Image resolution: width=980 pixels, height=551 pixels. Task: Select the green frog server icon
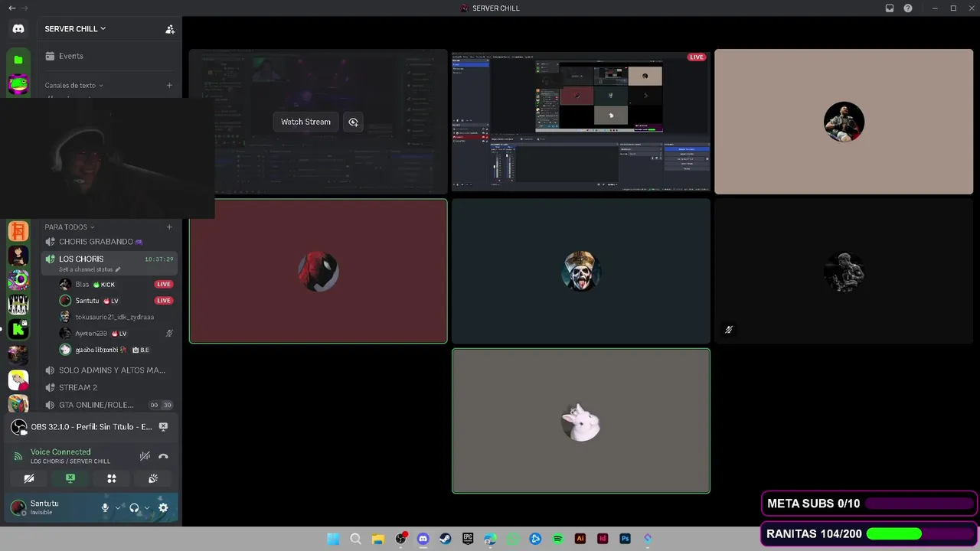point(18,84)
